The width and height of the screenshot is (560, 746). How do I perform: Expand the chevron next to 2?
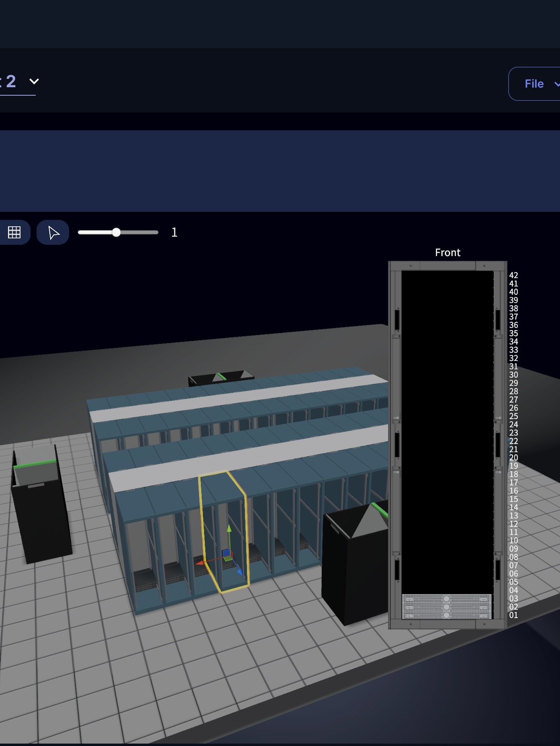[34, 81]
